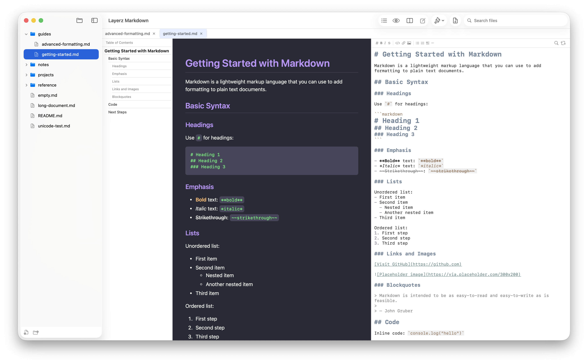This screenshot has height=364, width=588.
Task: Jump to Links and Images in contents
Action: click(x=125, y=89)
